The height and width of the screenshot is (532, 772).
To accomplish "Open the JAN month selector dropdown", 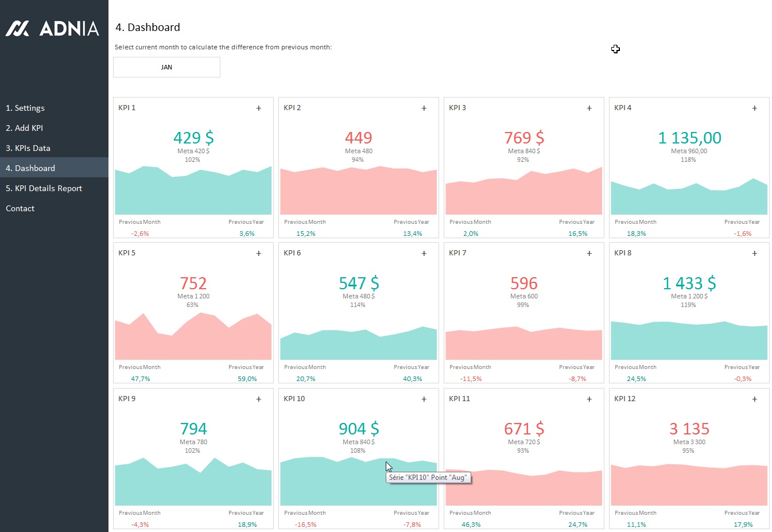I will tap(166, 67).
